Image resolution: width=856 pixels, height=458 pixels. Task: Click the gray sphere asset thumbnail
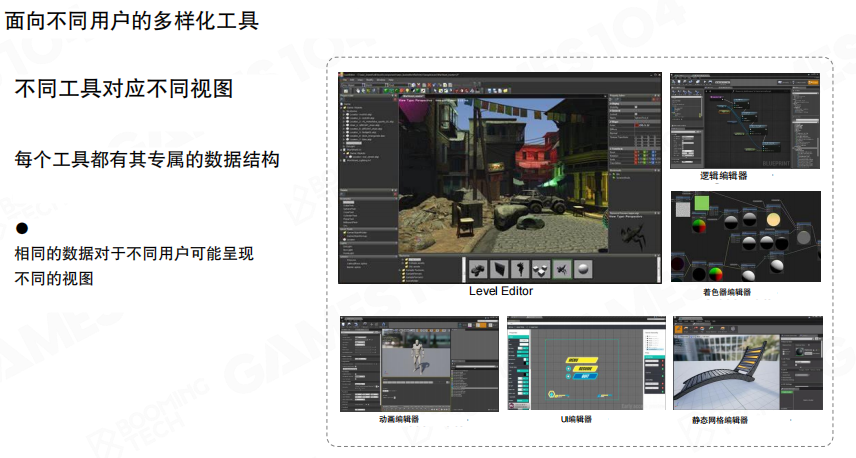(x=583, y=269)
